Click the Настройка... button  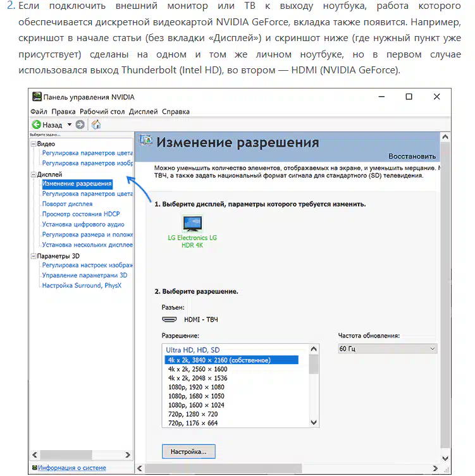point(188,452)
